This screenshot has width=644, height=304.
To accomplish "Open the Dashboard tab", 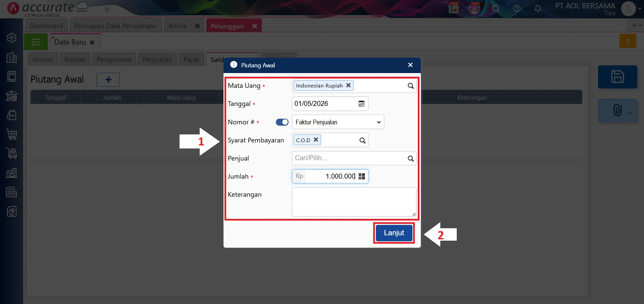I will 46,26.
